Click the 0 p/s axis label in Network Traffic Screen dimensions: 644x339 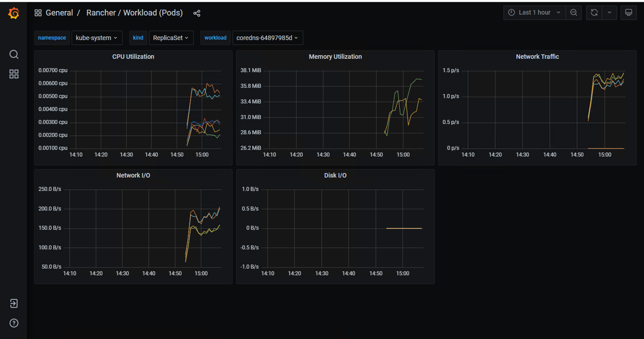pyautogui.click(x=453, y=148)
